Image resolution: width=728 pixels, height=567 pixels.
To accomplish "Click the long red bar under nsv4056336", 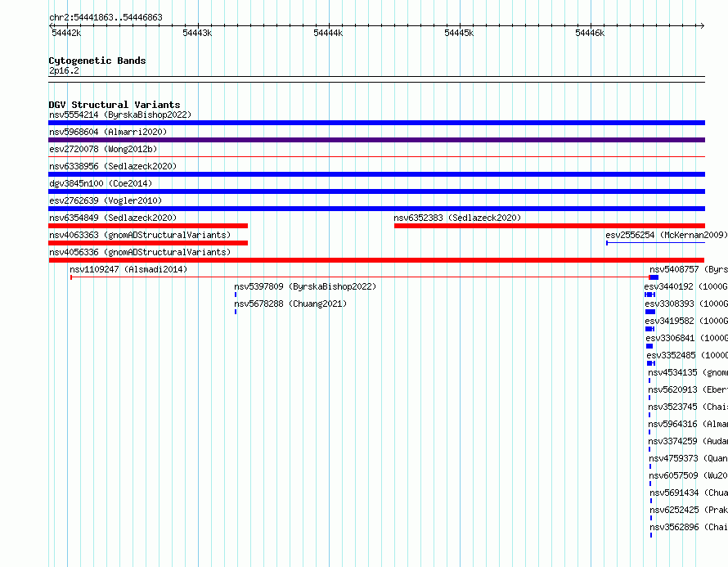I will 376,260.
